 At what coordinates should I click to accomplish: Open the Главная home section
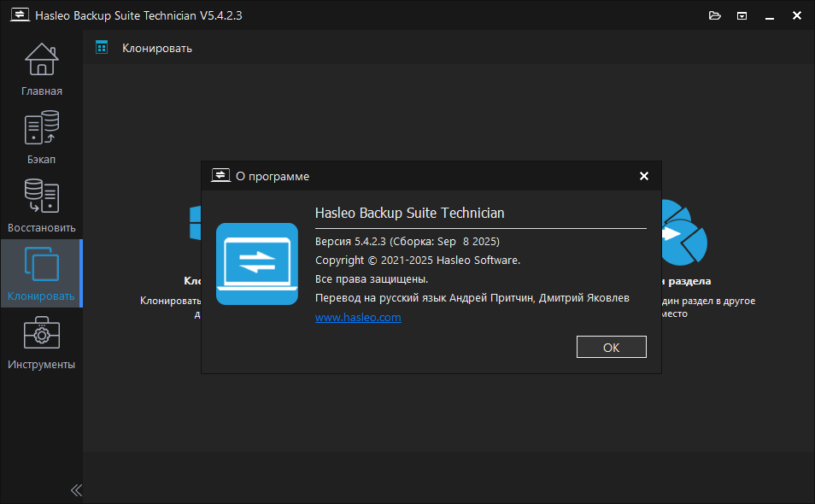[x=42, y=69]
